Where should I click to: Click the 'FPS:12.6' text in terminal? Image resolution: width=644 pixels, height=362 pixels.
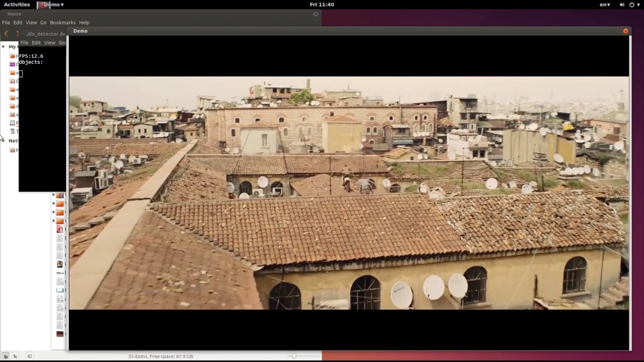click(x=31, y=56)
